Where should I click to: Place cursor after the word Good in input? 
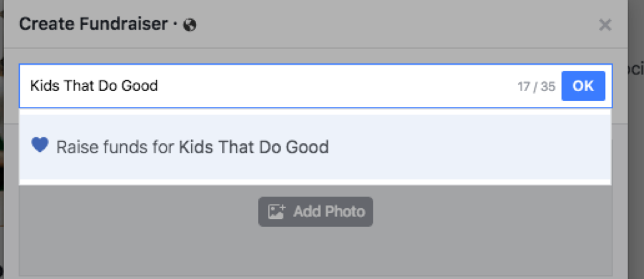[159, 86]
